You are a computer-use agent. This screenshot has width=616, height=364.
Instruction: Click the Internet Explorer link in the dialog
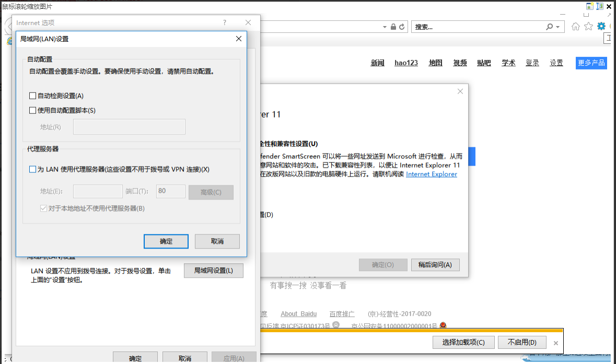432,174
